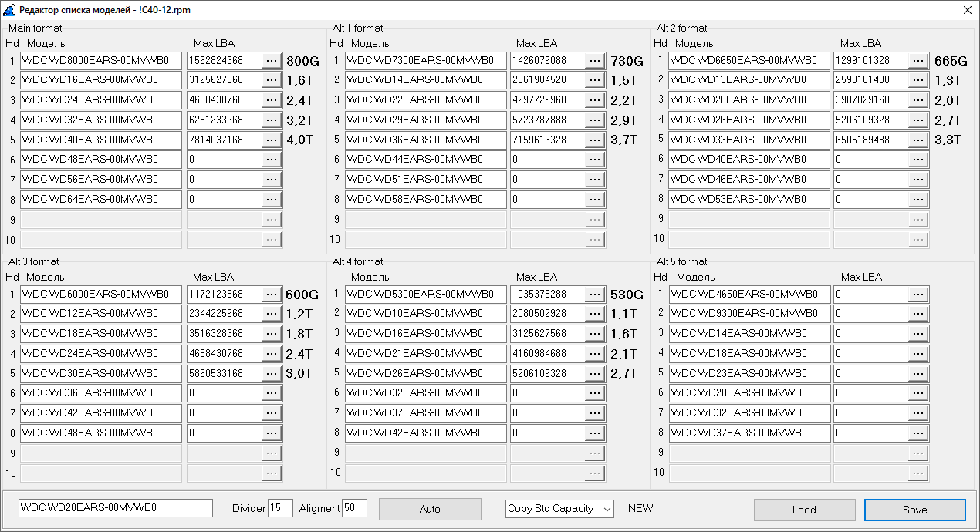Click ellipsis button beside Max LBA 3907029168
The height and width of the screenshot is (532, 980).
coord(917,100)
